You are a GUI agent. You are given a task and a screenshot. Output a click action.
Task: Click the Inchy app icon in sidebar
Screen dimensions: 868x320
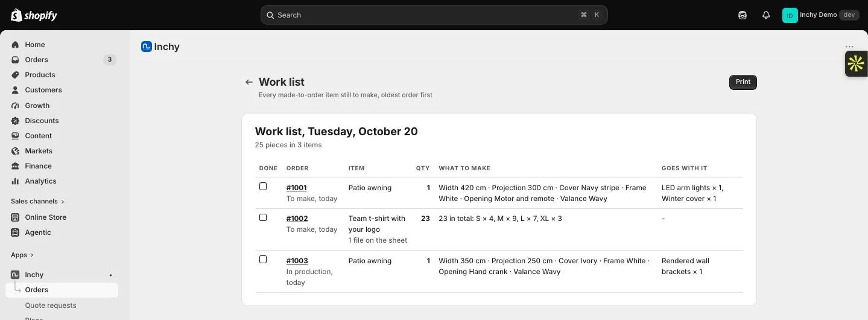[15, 275]
